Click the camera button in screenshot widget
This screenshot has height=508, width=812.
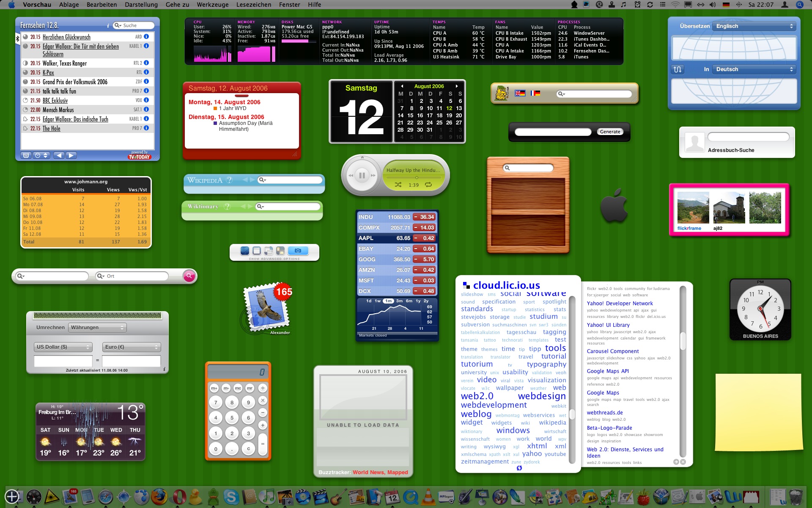pyautogui.click(x=298, y=251)
